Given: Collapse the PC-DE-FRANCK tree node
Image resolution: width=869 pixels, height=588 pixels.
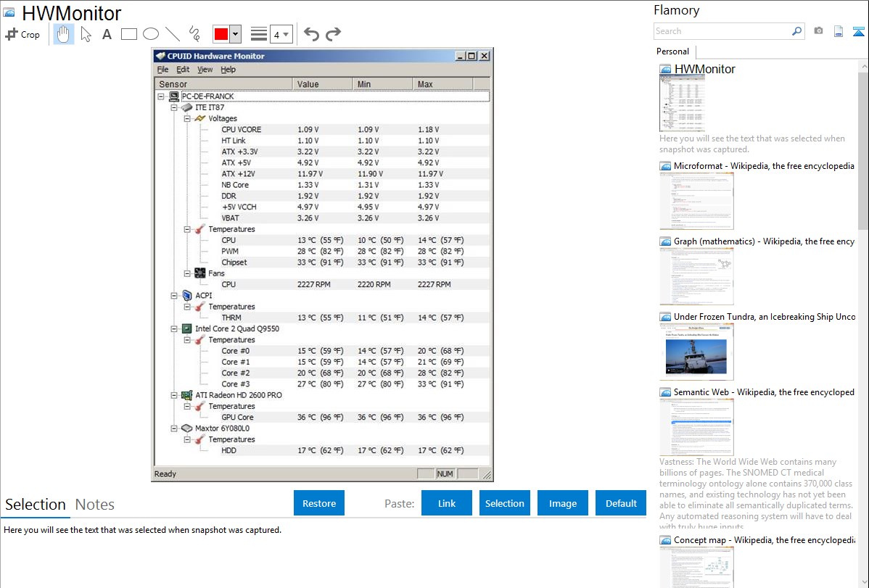Looking at the screenshot, I should click(x=161, y=96).
